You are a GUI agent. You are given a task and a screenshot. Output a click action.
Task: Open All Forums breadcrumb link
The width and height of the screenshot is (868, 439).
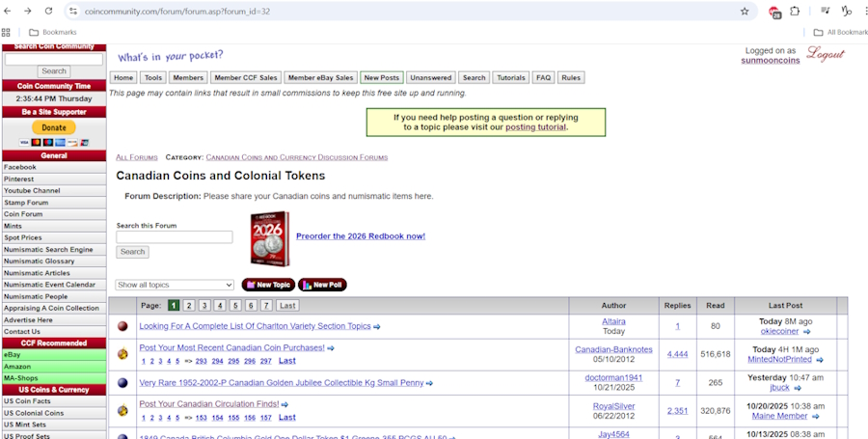point(137,157)
